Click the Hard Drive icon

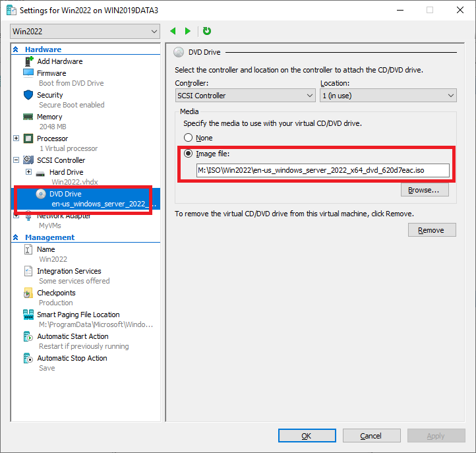(x=40, y=173)
